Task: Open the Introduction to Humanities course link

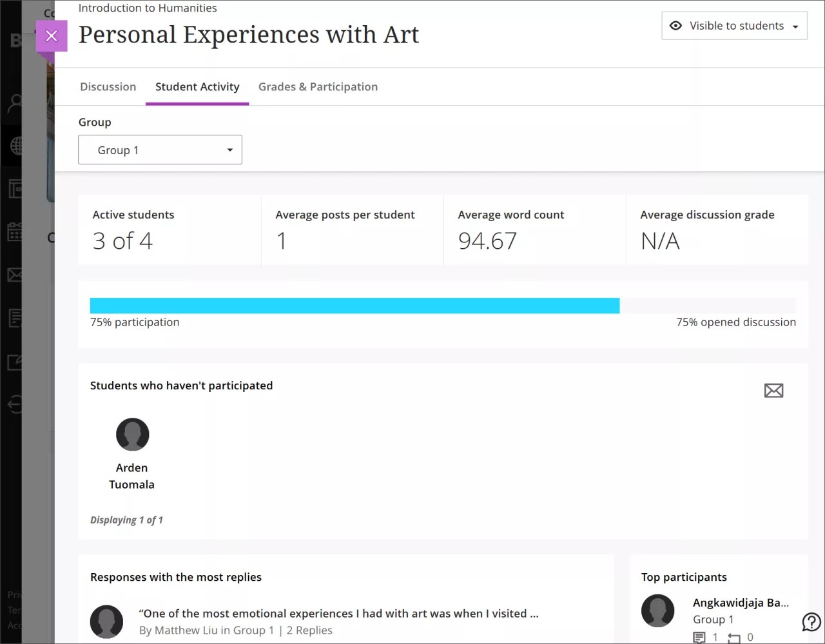Action: [x=147, y=8]
